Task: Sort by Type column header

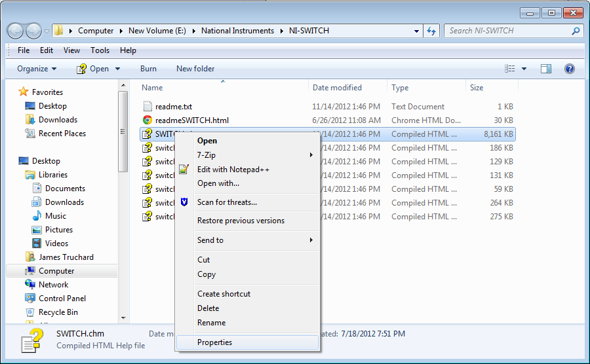Action: coord(400,88)
